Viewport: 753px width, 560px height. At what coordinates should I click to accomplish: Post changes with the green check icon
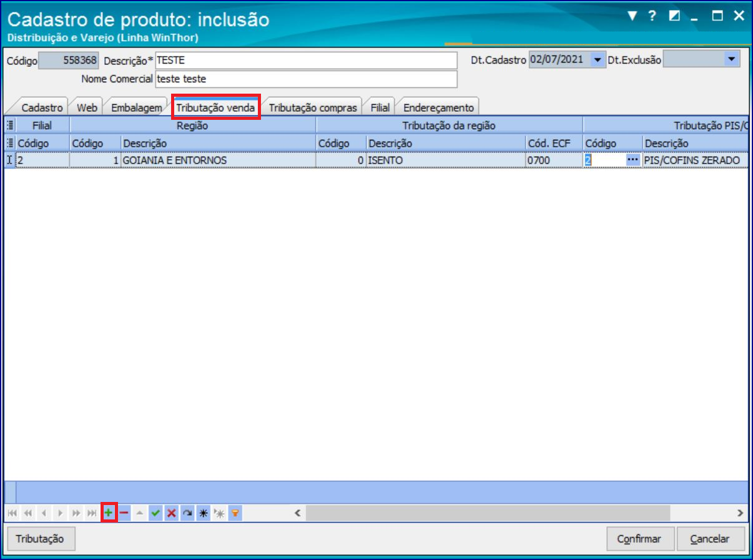tap(155, 513)
